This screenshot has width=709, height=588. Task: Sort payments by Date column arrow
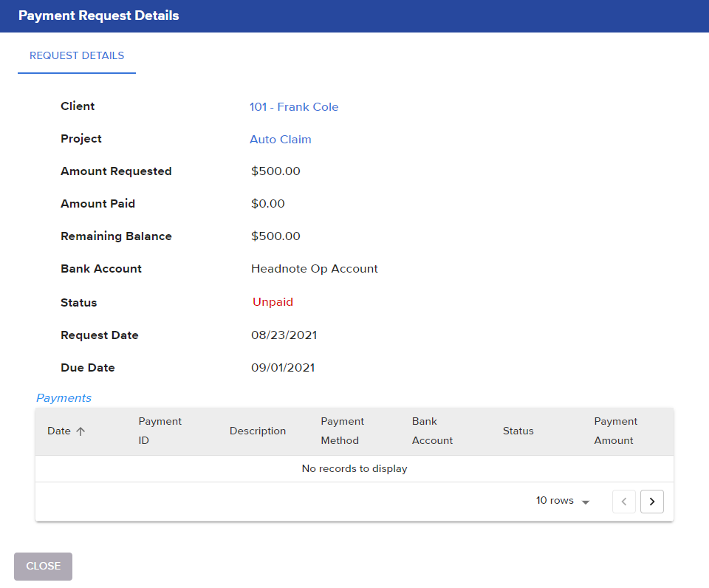tap(81, 431)
